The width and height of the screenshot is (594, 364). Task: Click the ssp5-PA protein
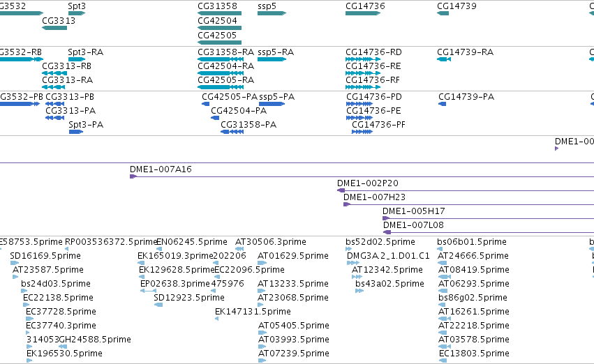(x=272, y=104)
